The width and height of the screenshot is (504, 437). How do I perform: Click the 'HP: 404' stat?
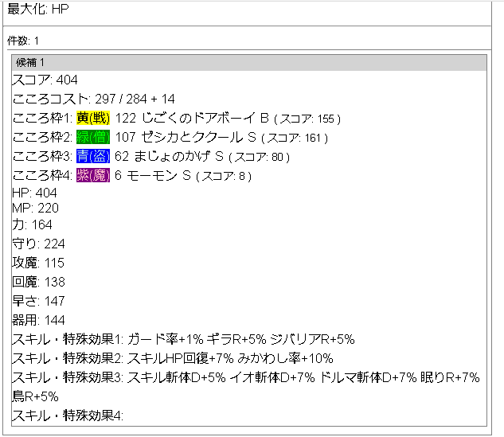click(x=34, y=193)
